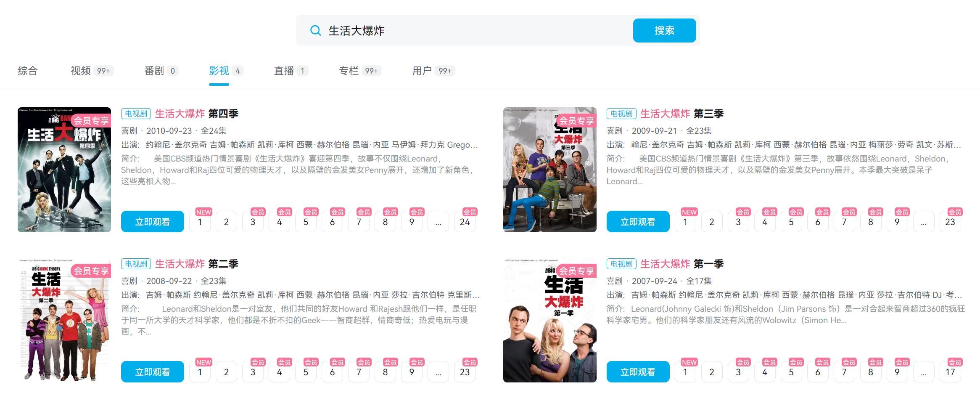Play episode 6 of 第二季

point(332,372)
